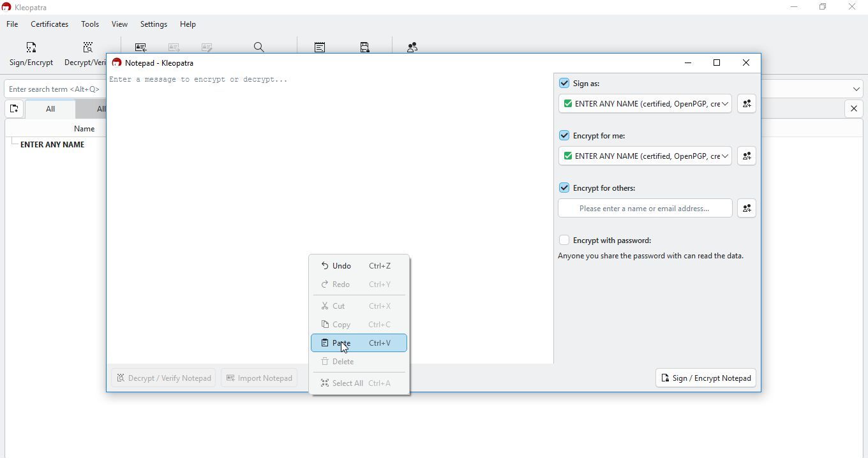The image size is (868, 458).
Task: Uncheck Encrypt for others
Action: pyautogui.click(x=564, y=188)
